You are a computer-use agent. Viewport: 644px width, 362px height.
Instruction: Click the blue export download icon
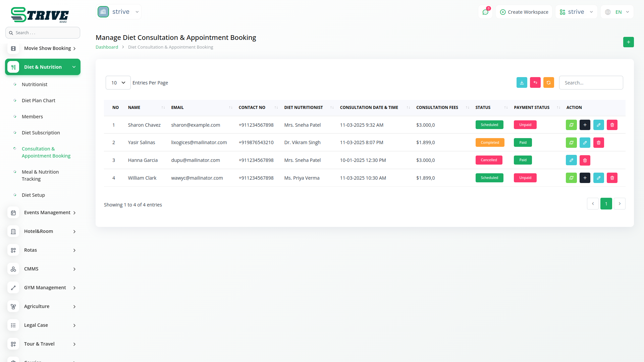click(522, 83)
